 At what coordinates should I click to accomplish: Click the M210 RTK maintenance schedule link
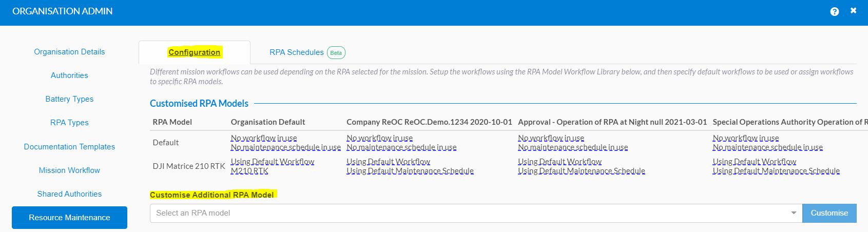pos(249,171)
